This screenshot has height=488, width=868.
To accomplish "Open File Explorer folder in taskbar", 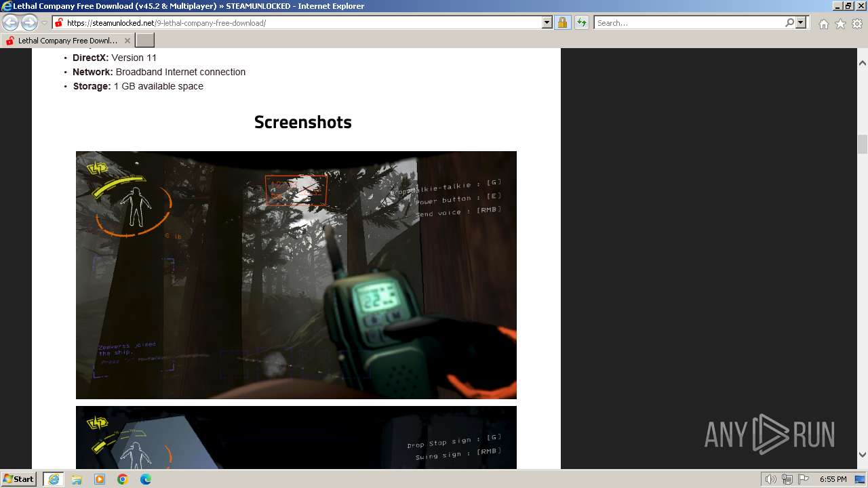I will (x=77, y=479).
